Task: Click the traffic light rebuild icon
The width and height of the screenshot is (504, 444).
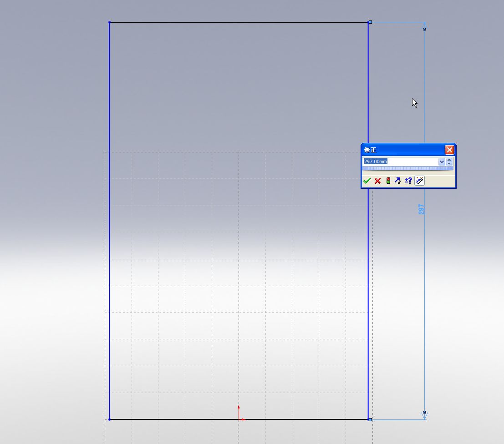Action: (388, 181)
